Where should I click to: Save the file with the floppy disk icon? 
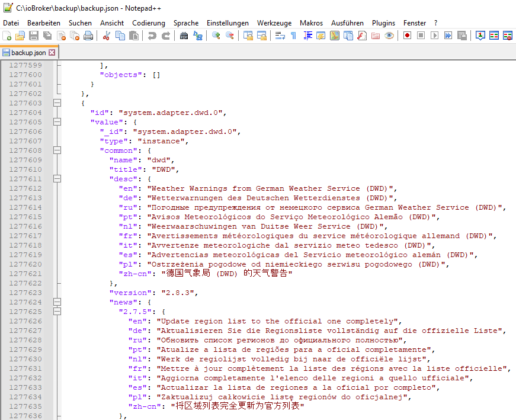(34, 36)
